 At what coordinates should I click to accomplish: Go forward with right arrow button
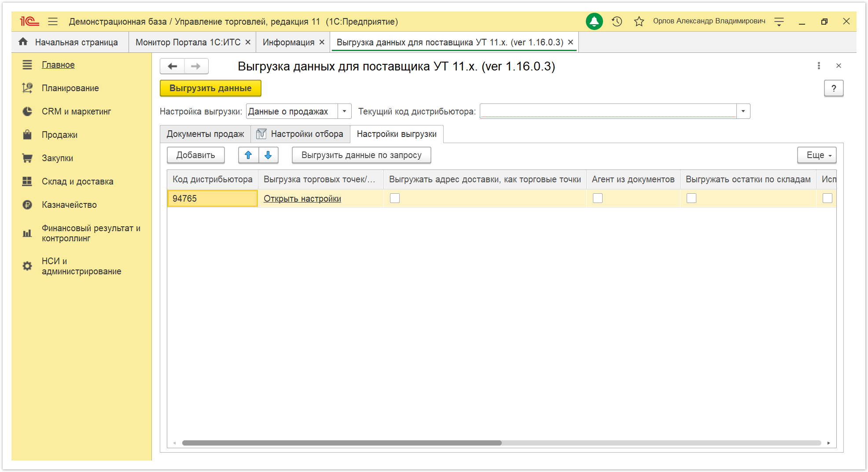click(196, 66)
